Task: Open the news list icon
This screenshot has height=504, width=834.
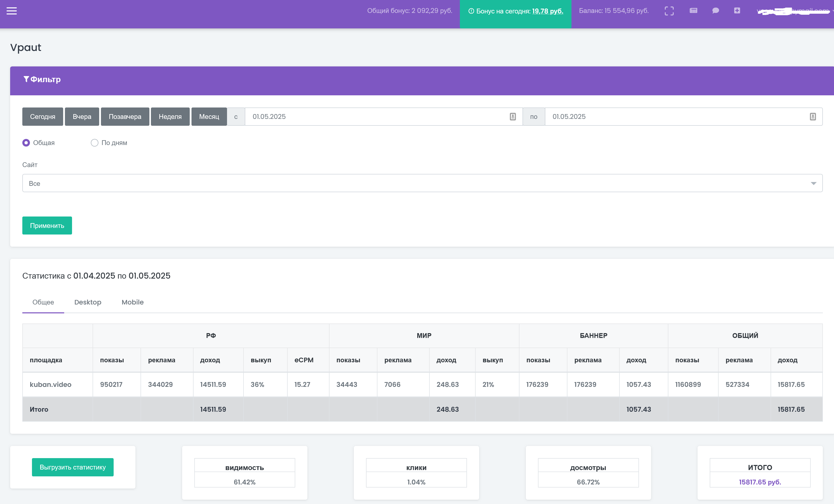Action: (x=693, y=11)
